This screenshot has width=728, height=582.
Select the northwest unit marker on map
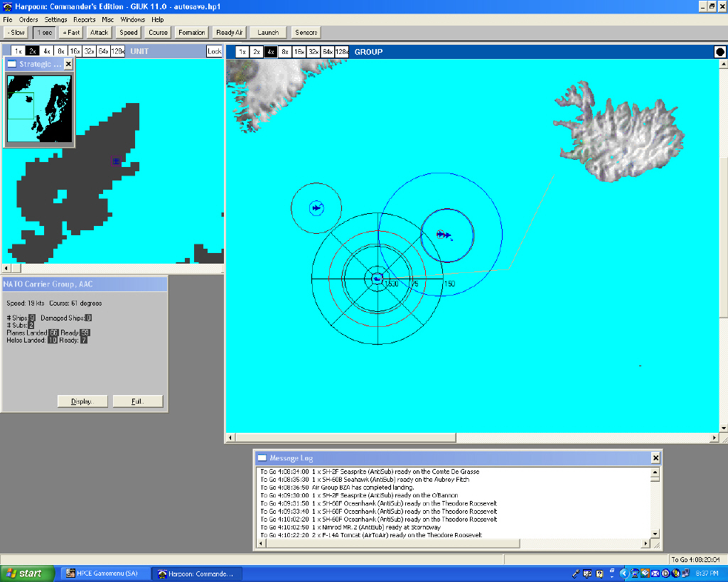tap(316, 208)
